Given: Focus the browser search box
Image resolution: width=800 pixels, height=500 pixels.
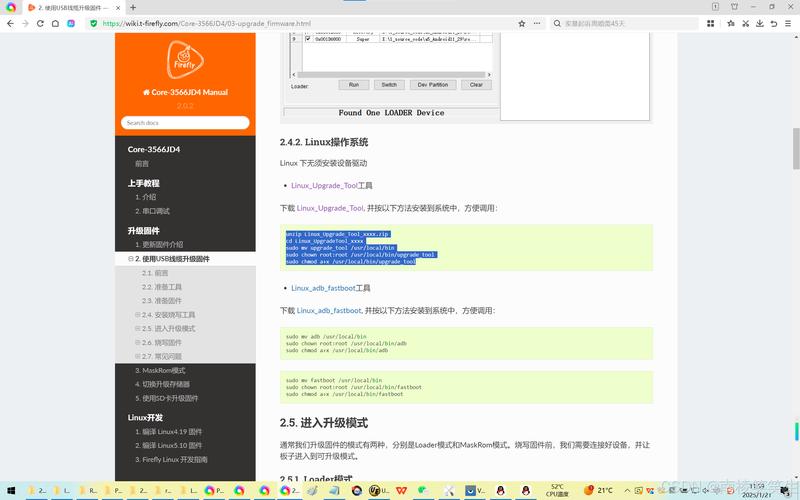Looking at the screenshot, I should point(624,23).
